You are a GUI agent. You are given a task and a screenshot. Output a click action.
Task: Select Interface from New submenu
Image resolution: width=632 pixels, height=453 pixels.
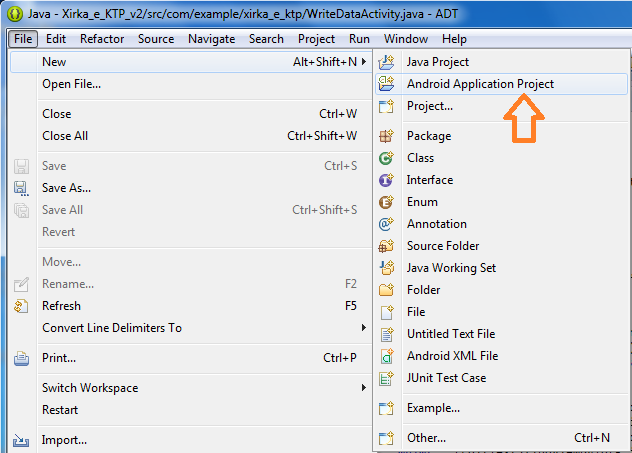[x=501, y=180]
